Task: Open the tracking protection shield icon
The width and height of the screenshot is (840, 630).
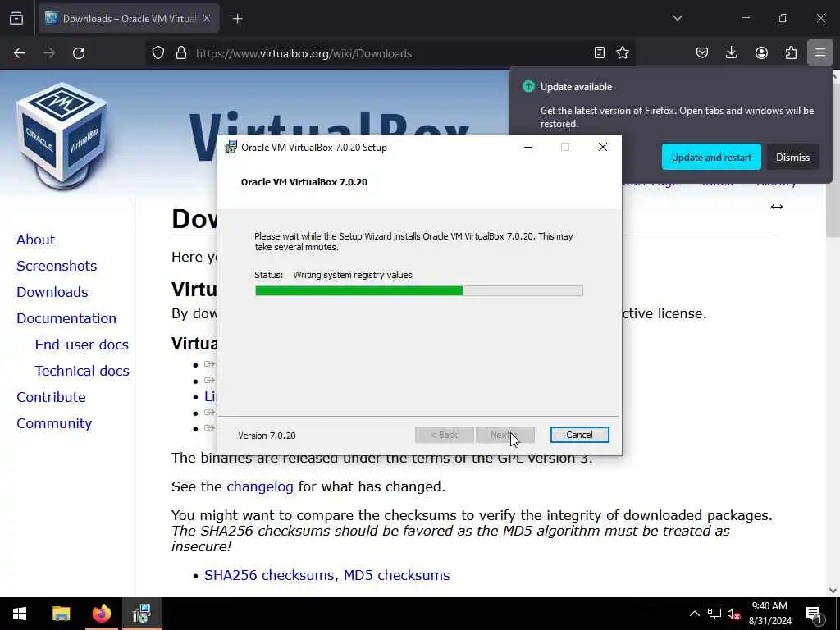Action: click(158, 53)
